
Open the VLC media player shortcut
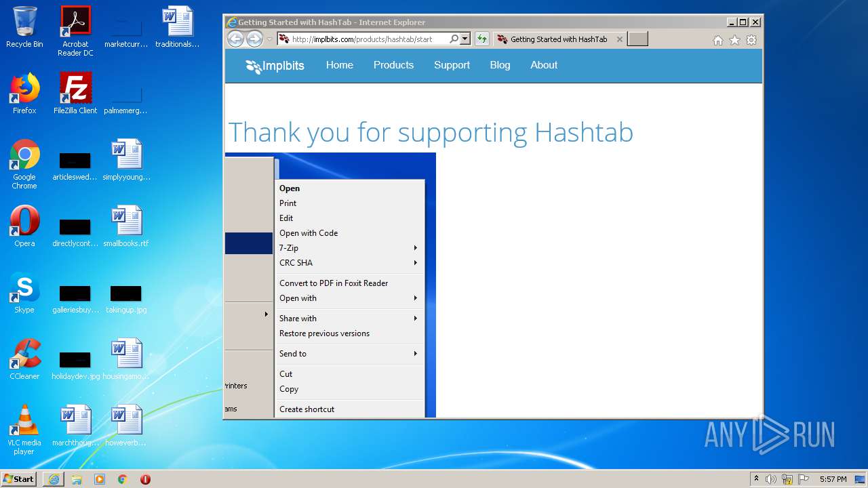[x=24, y=430]
